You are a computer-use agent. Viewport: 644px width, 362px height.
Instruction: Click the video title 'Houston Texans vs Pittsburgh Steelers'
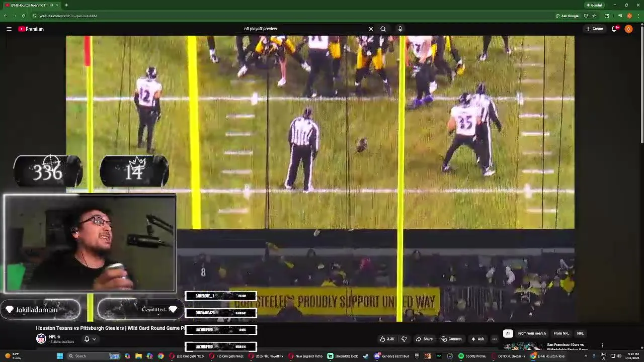tap(110, 328)
